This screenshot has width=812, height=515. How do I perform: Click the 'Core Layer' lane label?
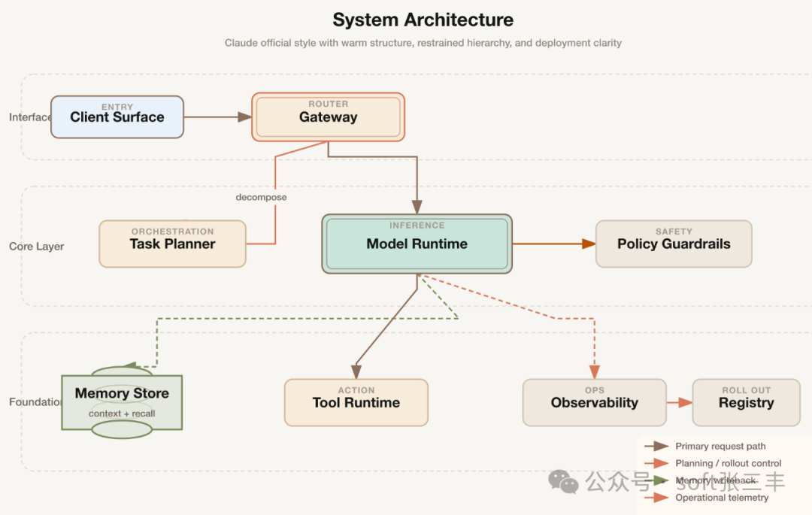[x=36, y=247]
